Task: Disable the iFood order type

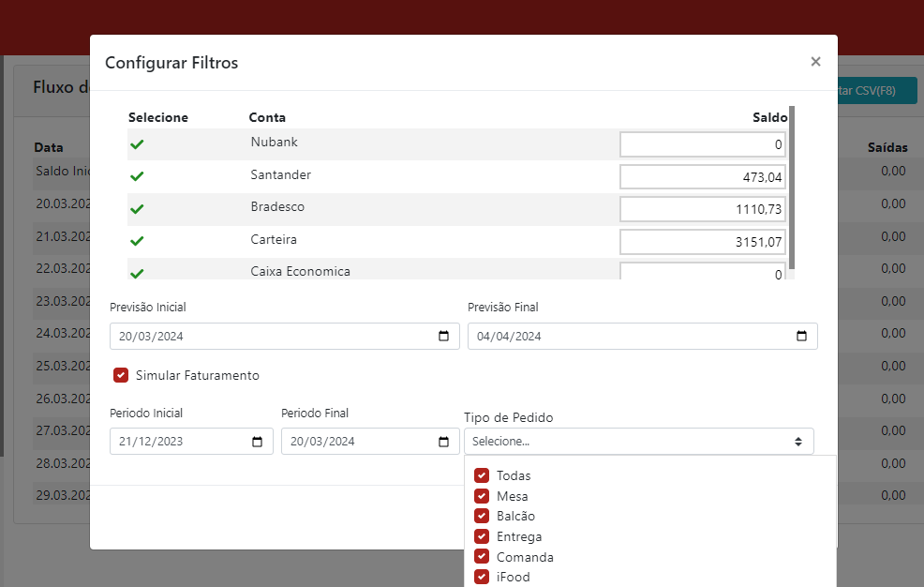Action: [482, 577]
